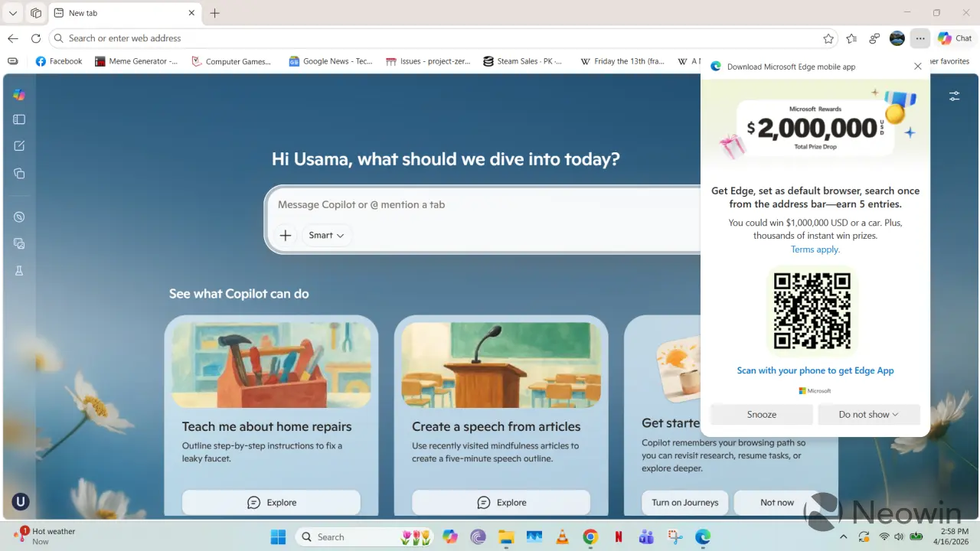Open the browser settings ellipsis menu

(920, 38)
